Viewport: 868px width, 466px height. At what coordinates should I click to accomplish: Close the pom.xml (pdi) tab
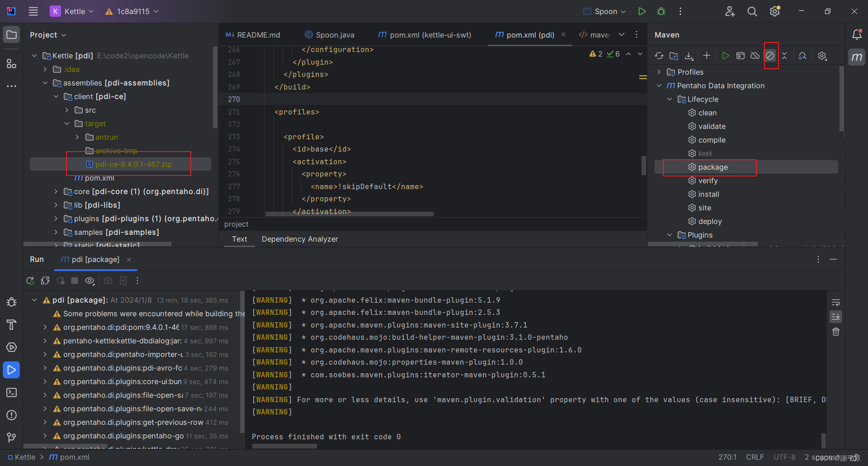coord(563,34)
